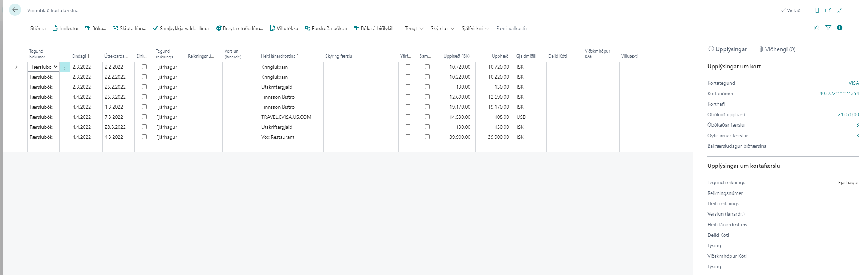
Task: Click Samþykkja valdar línur button
Action: (181, 28)
